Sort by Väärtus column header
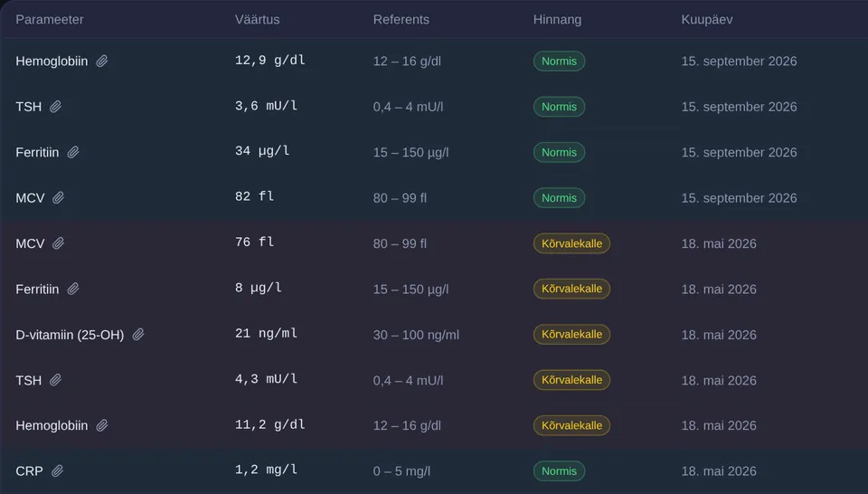 pyautogui.click(x=257, y=19)
